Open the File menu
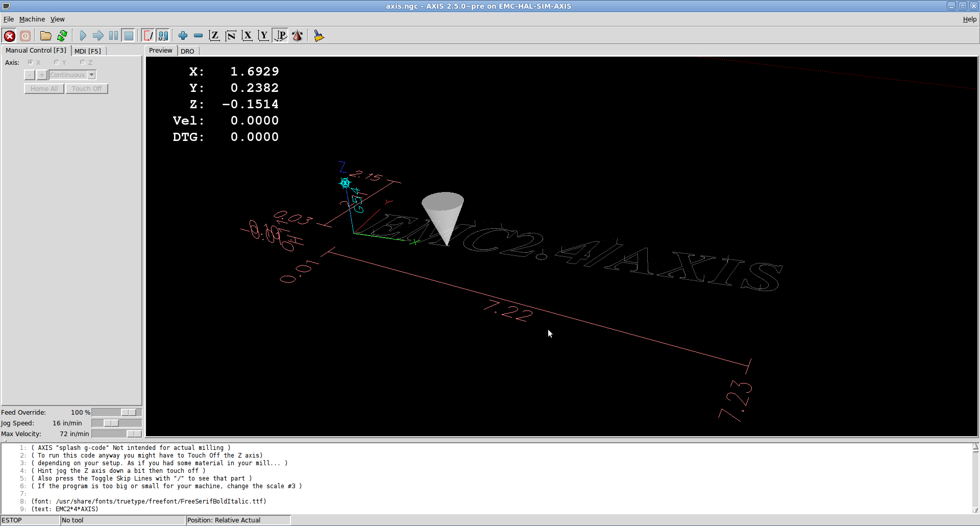The width and height of the screenshot is (980, 526). pyautogui.click(x=9, y=19)
